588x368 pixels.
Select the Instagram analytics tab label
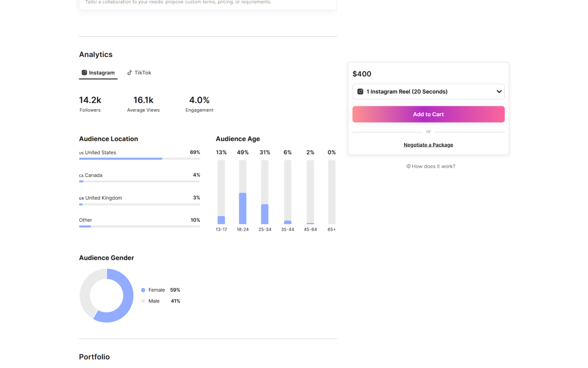coord(102,73)
